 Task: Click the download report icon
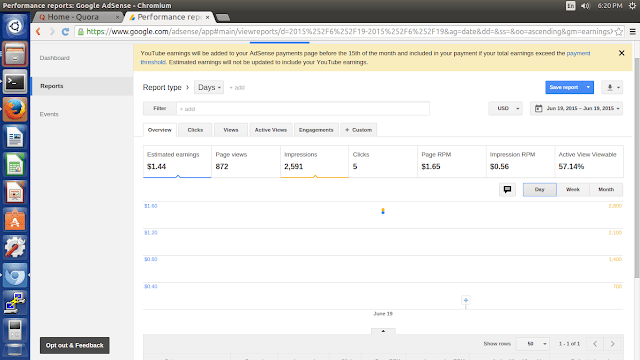[x=612, y=87]
